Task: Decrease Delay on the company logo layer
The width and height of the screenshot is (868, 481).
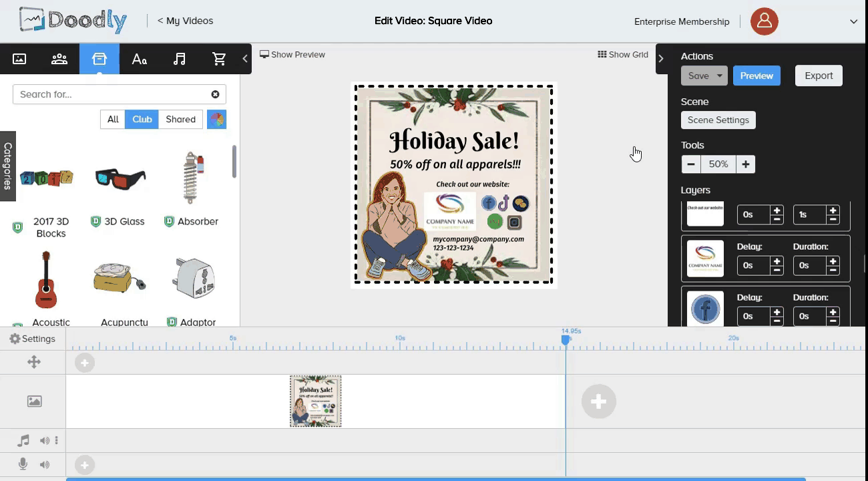Action: pyautogui.click(x=777, y=270)
